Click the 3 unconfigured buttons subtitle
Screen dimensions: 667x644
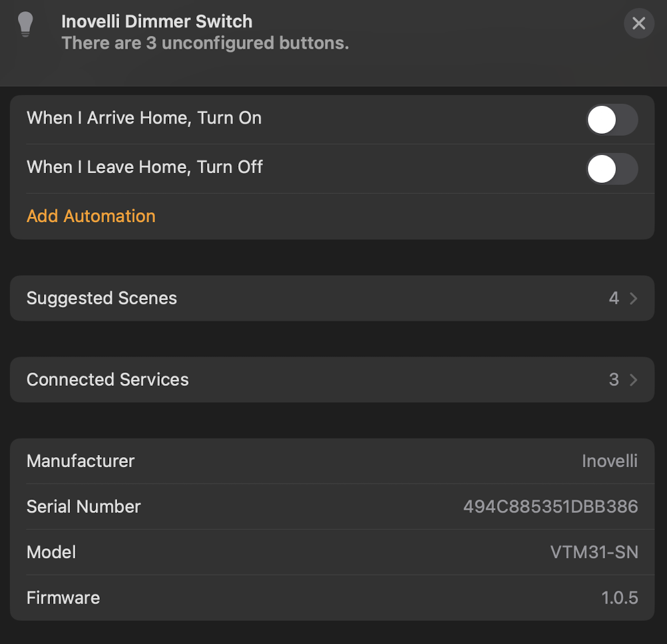pyautogui.click(x=205, y=43)
